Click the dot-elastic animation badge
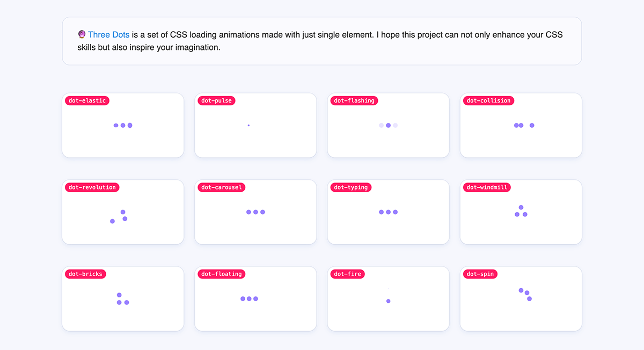This screenshot has height=350, width=644. coord(87,100)
